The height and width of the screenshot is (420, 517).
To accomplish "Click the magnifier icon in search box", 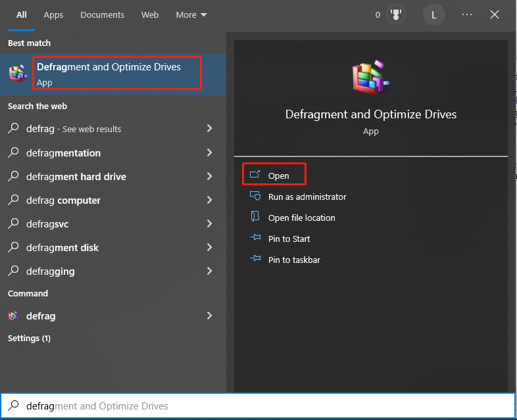I will coord(13,406).
